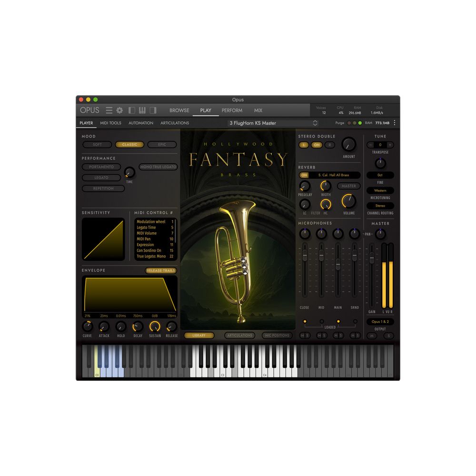Viewport: 476px width, 476px height.
Task: Click the green Purge indicator dot
Action: point(360,123)
